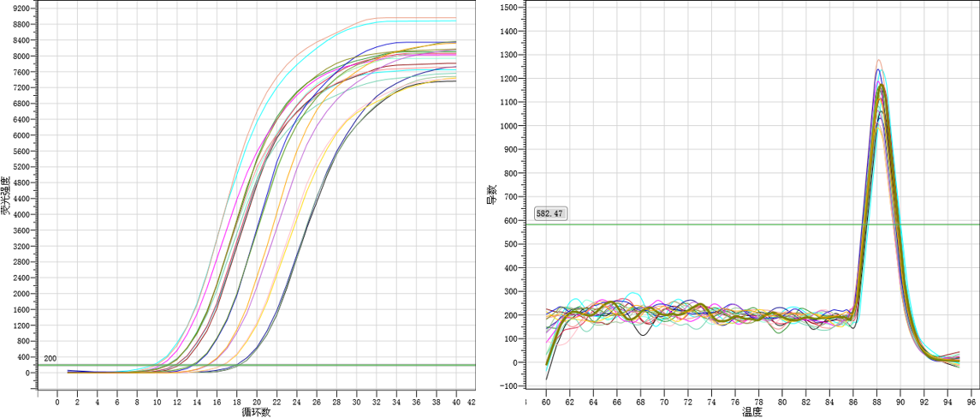Viewport: 980px width, 418px height.
Task: Click the melt peak apex near 88 degrees
Action: (x=878, y=61)
